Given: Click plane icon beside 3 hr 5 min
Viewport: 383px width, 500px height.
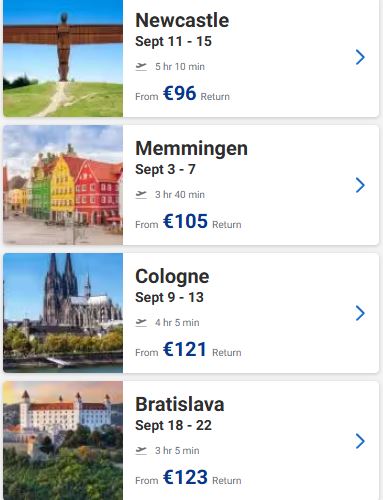Looking at the screenshot, I should tap(141, 451).
